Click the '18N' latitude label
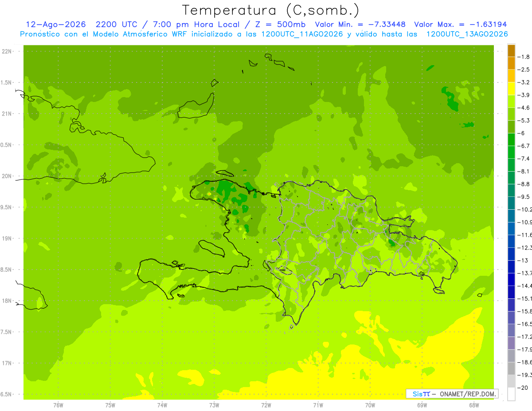Image resolution: width=532 pixels, height=411 pixels. pos(7,301)
